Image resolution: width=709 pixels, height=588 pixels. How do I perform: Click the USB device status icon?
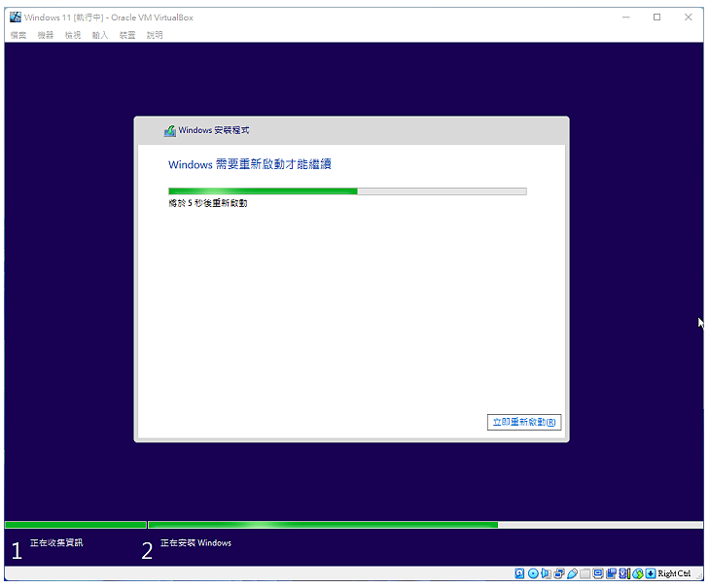coord(573,573)
